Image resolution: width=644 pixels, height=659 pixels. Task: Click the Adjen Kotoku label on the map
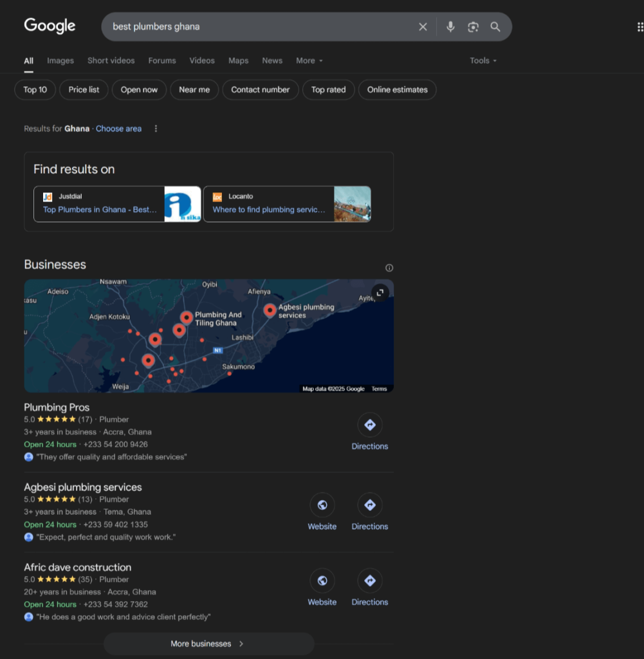point(109,317)
